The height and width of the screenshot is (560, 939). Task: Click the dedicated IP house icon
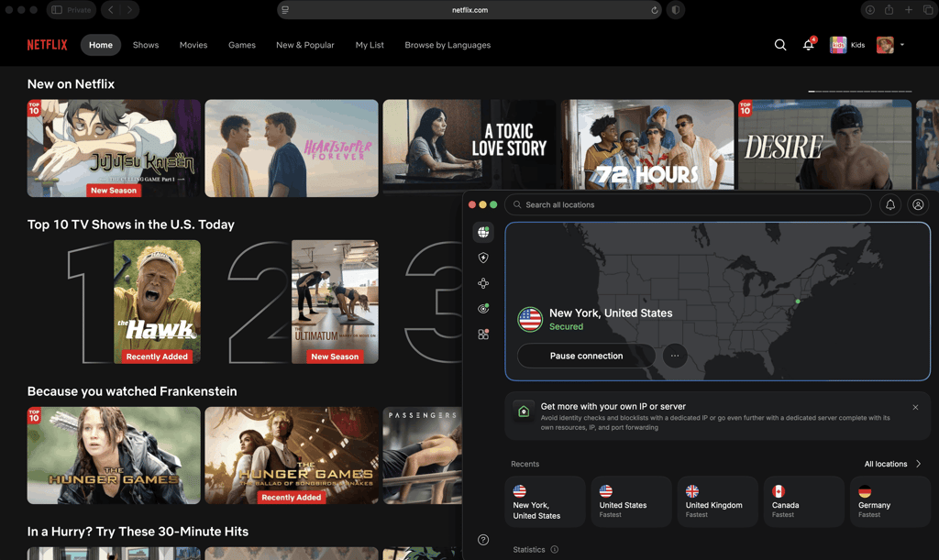tap(524, 412)
